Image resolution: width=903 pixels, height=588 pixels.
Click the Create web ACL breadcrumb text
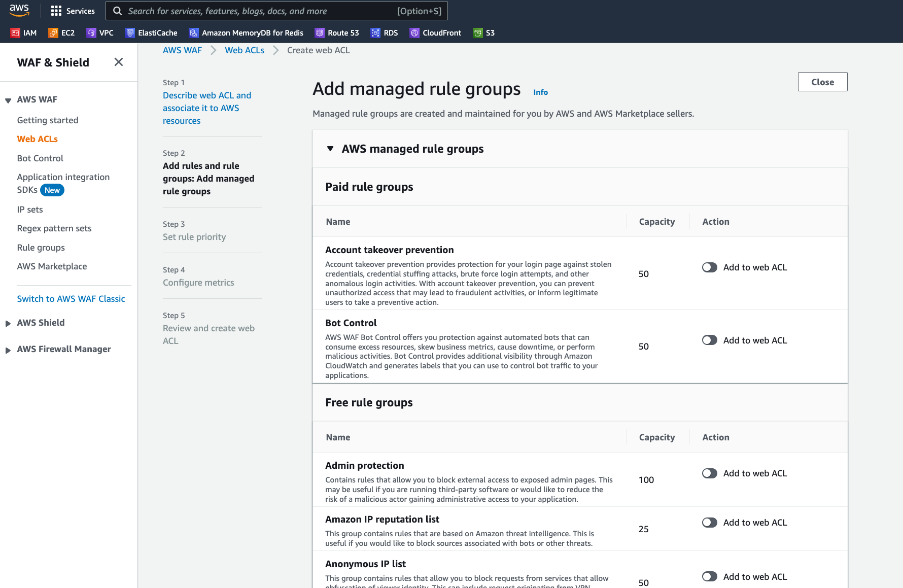tap(319, 50)
